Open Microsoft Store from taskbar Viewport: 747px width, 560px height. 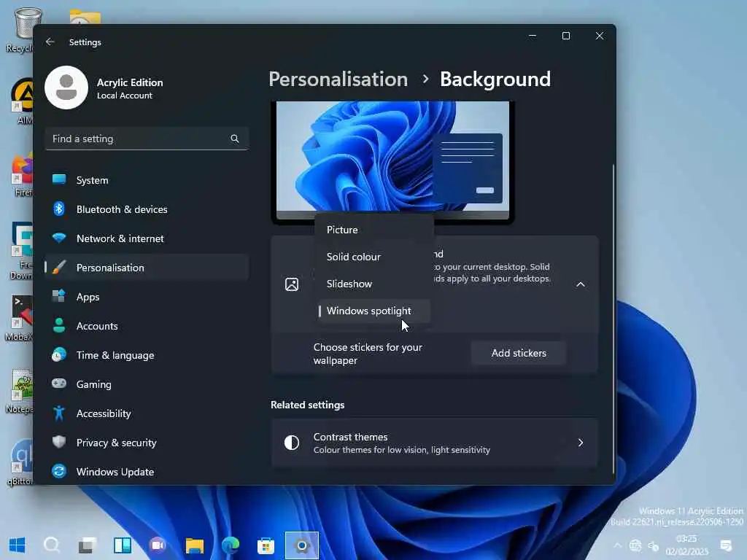pos(266,545)
